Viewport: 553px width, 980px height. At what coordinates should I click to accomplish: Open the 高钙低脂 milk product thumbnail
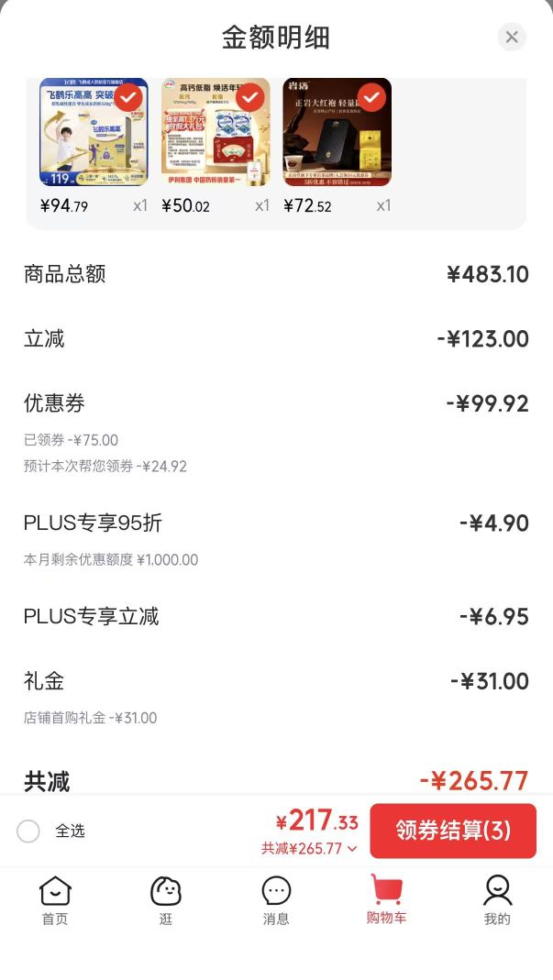coord(216,132)
